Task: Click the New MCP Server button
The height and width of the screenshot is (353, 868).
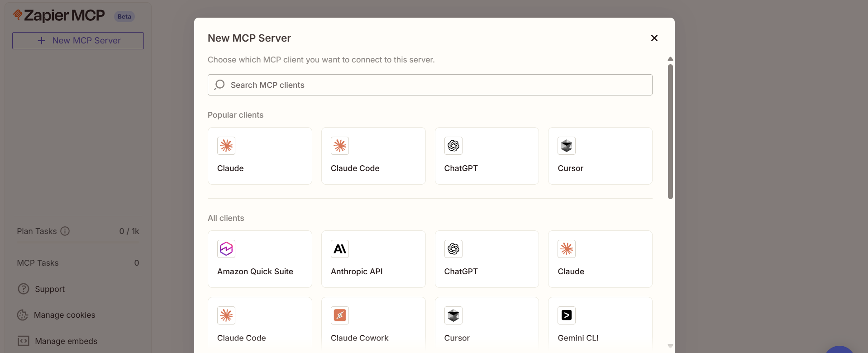Action: 78,41
